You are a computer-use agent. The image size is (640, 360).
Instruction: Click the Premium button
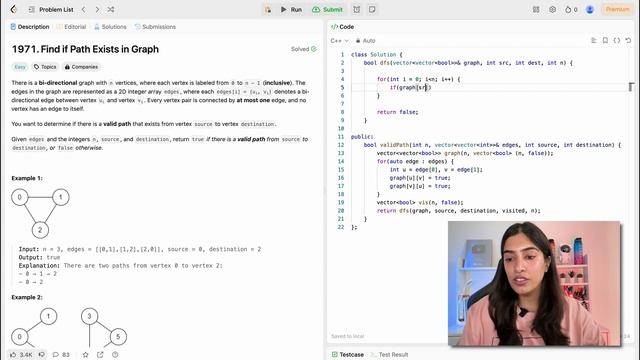(x=617, y=9)
